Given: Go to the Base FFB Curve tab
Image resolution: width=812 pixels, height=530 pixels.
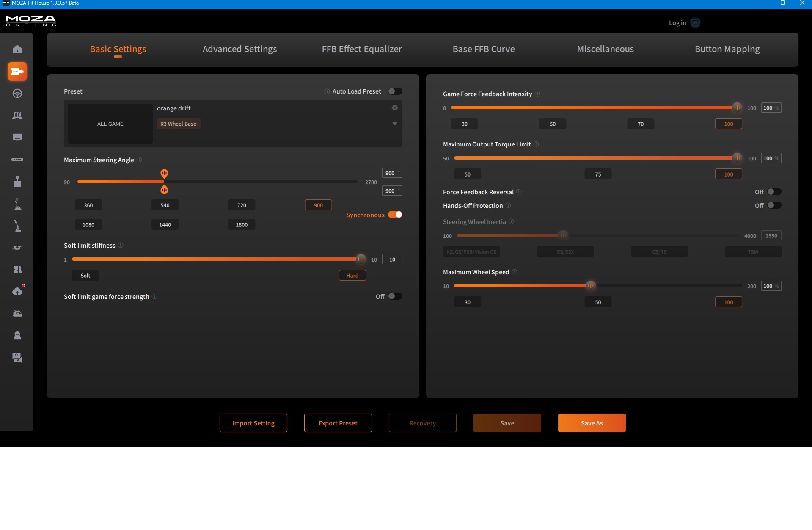Looking at the screenshot, I should point(484,49).
